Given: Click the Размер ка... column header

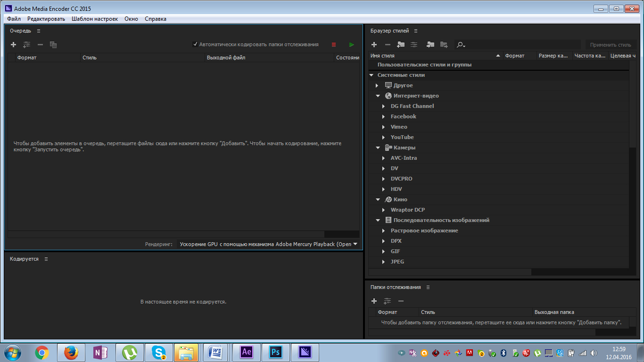Looking at the screenshot, I should (555, 56).
